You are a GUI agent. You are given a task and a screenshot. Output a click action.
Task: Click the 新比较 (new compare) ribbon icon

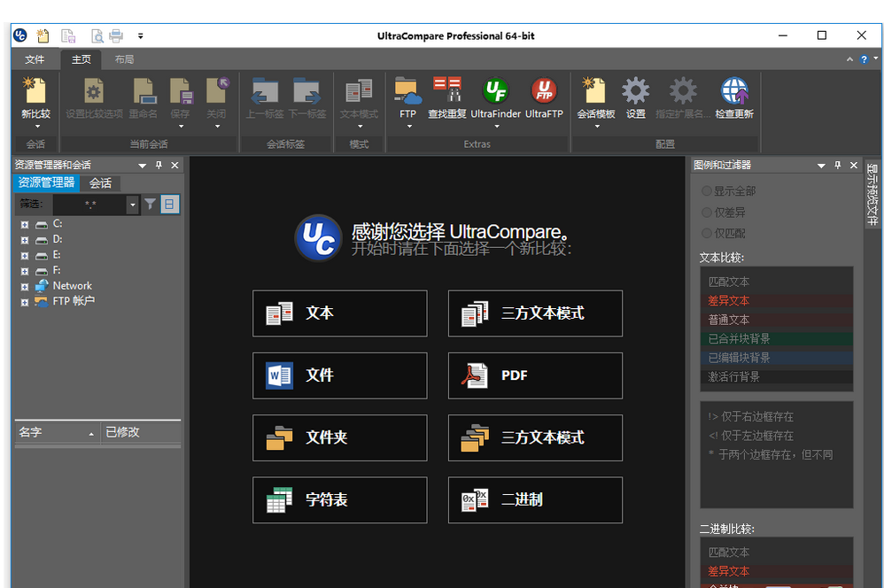click(x=36, y=90)
